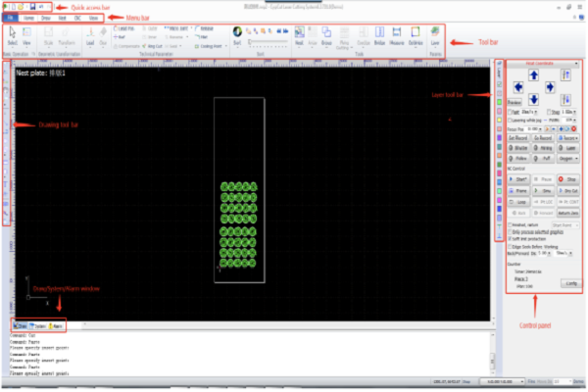The width and height of the screenshot is (588, 392).
Task: Click the Cooling Point option
Action: (209, 46)
